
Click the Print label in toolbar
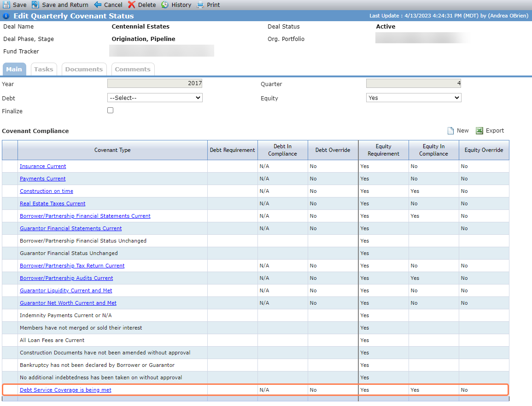click(x=213, y=5)
